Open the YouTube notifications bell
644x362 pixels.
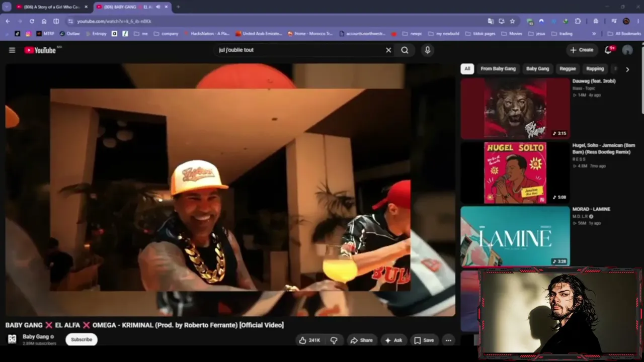click(609, 50)
